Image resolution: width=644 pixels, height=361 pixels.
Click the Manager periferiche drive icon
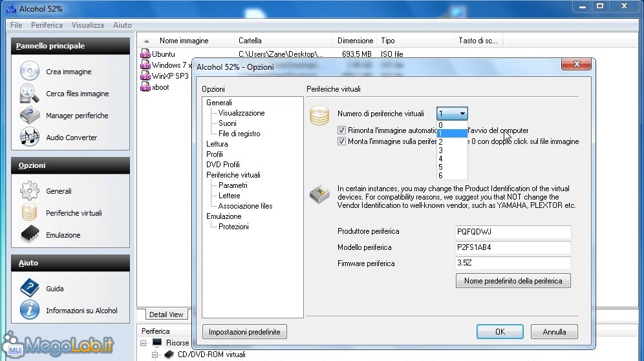pyautogui.click(x=30, y=115)
